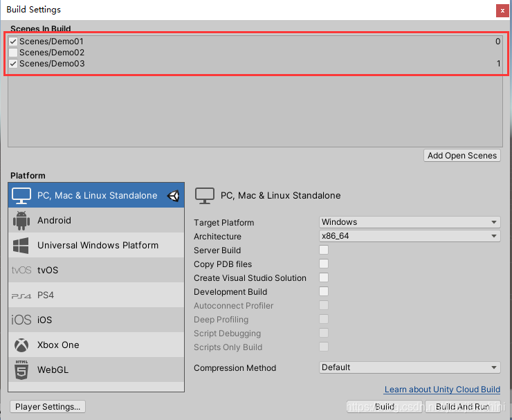
Task: Open Learn about Unity Cloud Build link
Action: (x=442, y=390)
